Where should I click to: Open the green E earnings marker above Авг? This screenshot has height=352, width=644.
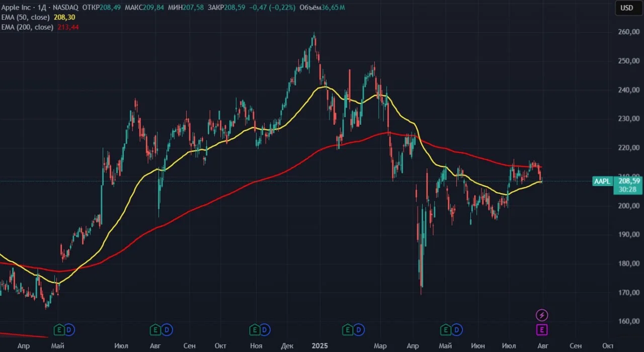pyautogui.click(x=156, y=330)
